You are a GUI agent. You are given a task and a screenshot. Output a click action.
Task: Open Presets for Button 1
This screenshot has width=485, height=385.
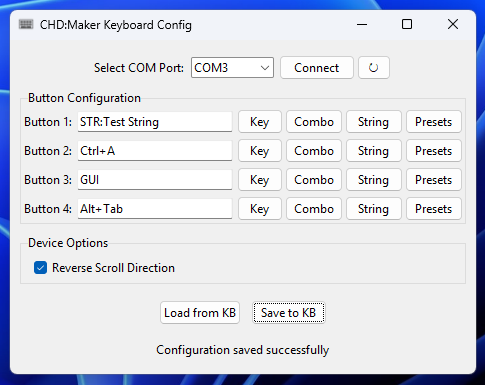434,122
